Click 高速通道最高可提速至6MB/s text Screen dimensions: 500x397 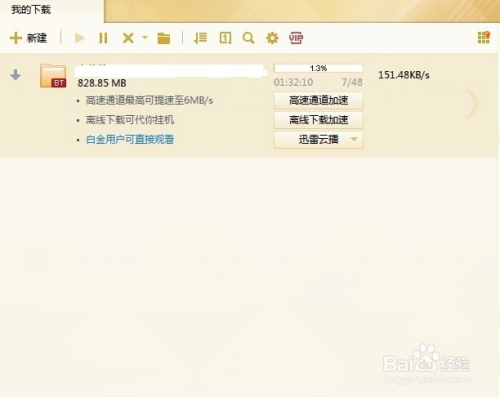point(149,100)
